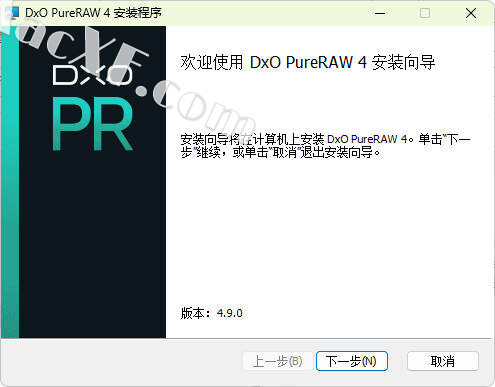Click the heading 欢迎使用 DxO PureRAW 4 安装向导

click(308, 62)
